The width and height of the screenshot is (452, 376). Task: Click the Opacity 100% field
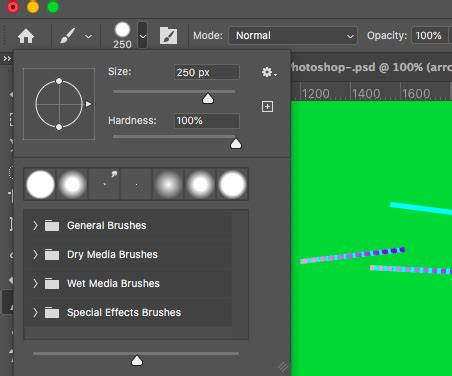(x=429, y=35)
